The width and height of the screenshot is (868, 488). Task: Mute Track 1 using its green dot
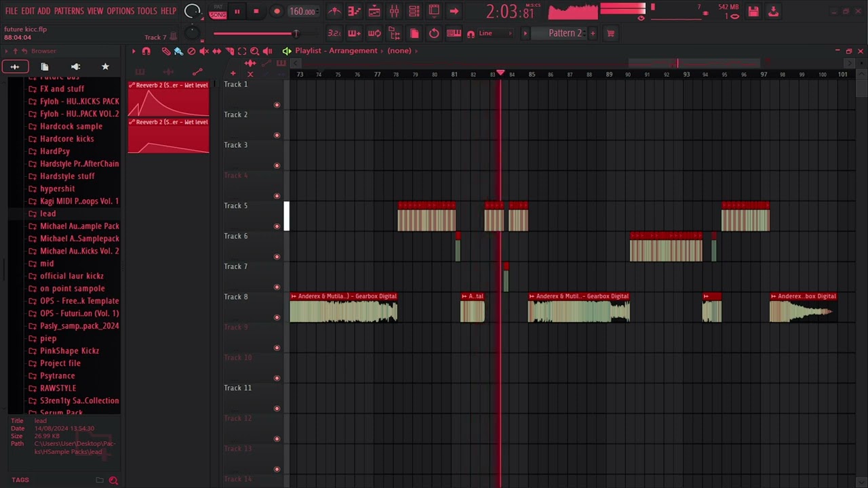tap(277, 104)
